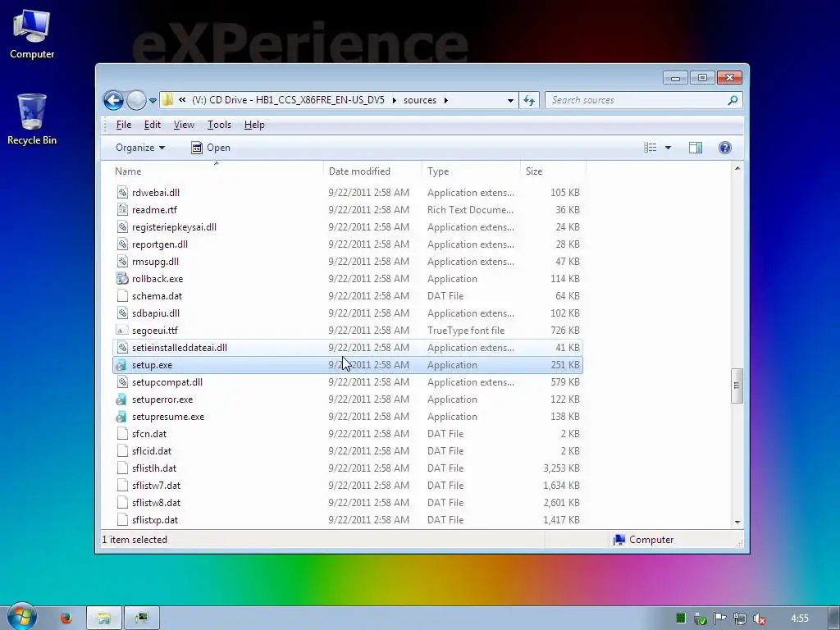Select reportgen.dll file icon

tap(122, 244)
